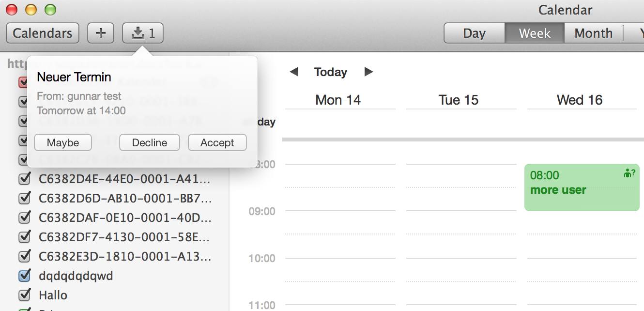644x311 pixels.
Task: Select the Week view tab
Action: tap(535, 33)
